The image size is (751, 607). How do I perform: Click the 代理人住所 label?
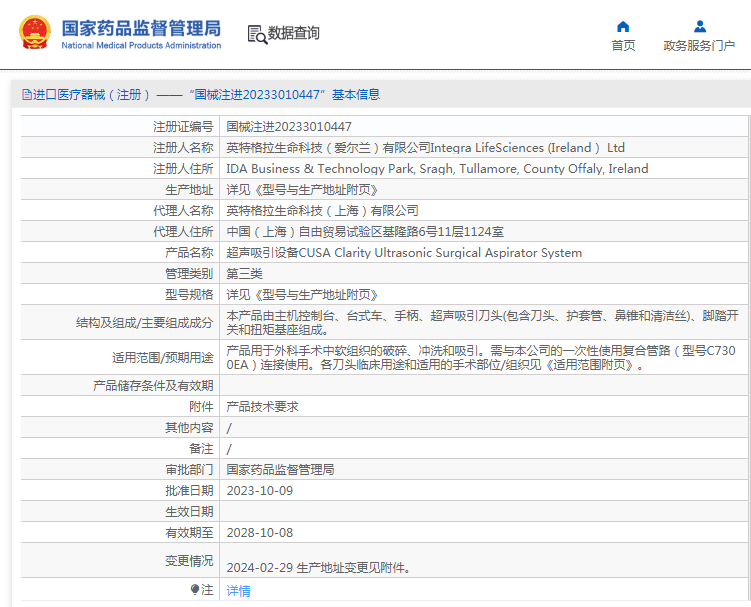pyautogui.click(x=183, y=232)
